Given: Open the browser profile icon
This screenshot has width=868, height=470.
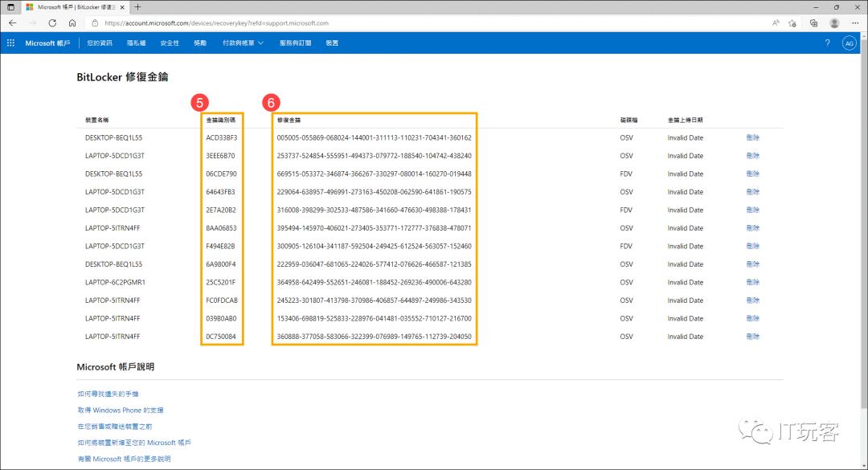Looking at the screenshot, I should [834, 23].
